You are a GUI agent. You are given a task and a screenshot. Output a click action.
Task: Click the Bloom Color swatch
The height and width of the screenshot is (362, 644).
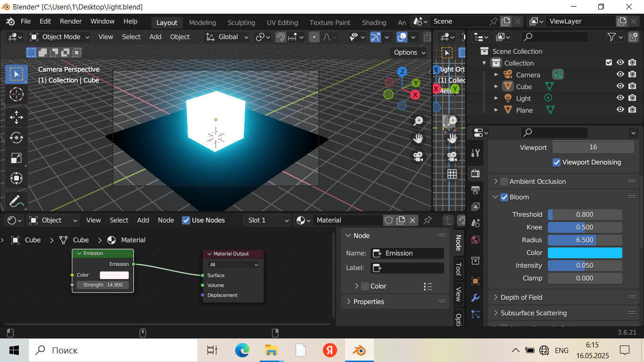coord(585,253)
